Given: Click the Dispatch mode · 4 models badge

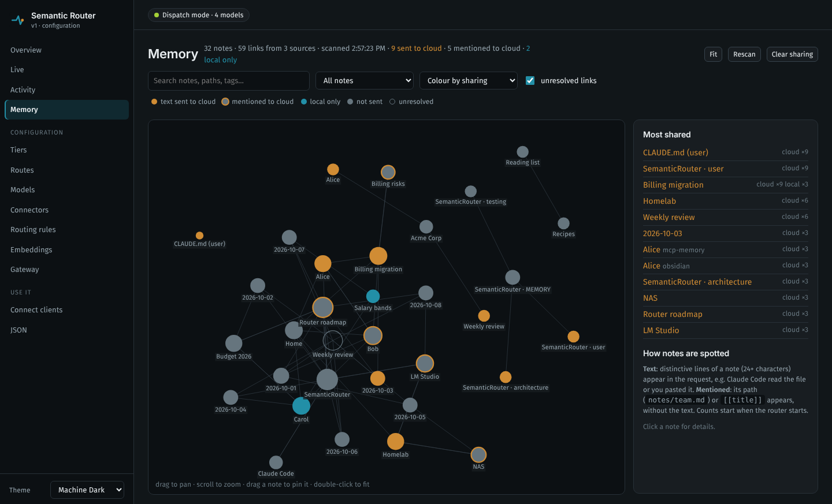Looking at the screenshot, I should pos(199,15).
